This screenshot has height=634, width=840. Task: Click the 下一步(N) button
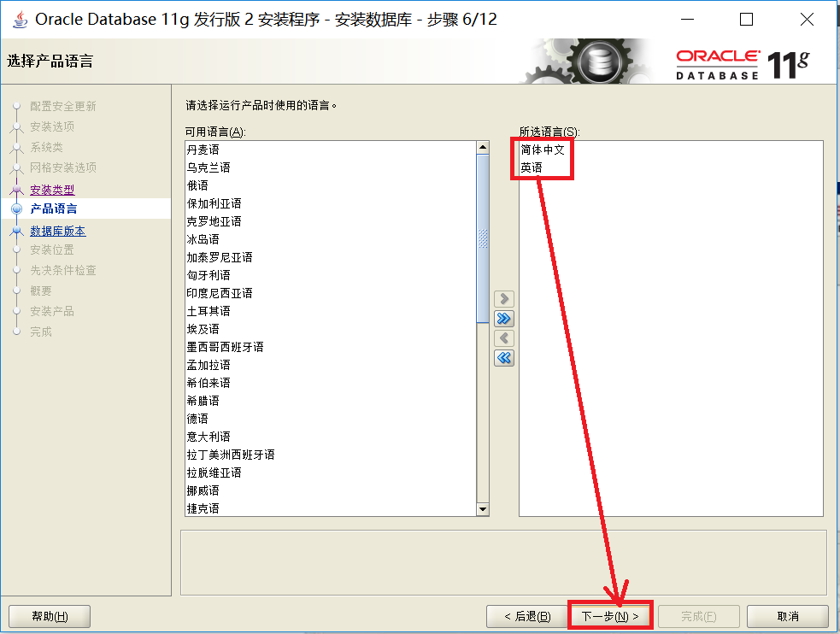point(610,616)
